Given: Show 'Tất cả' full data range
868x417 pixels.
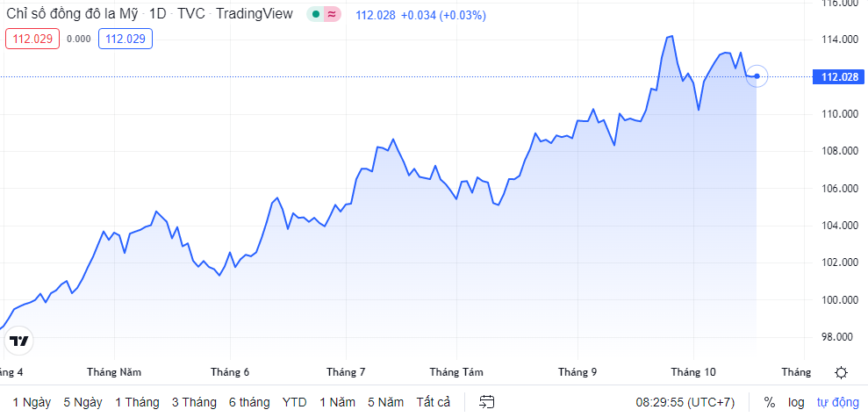Looking at the screenshot, I should 433,402.
